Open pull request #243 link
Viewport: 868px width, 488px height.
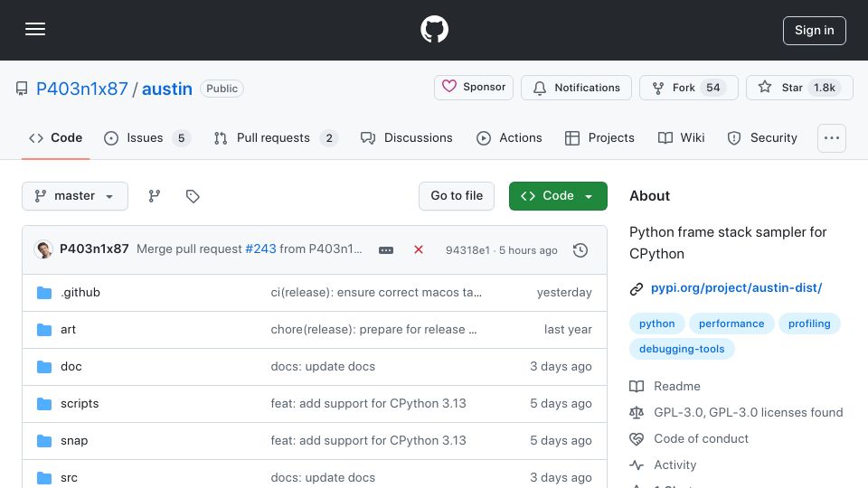click(260, 249)
